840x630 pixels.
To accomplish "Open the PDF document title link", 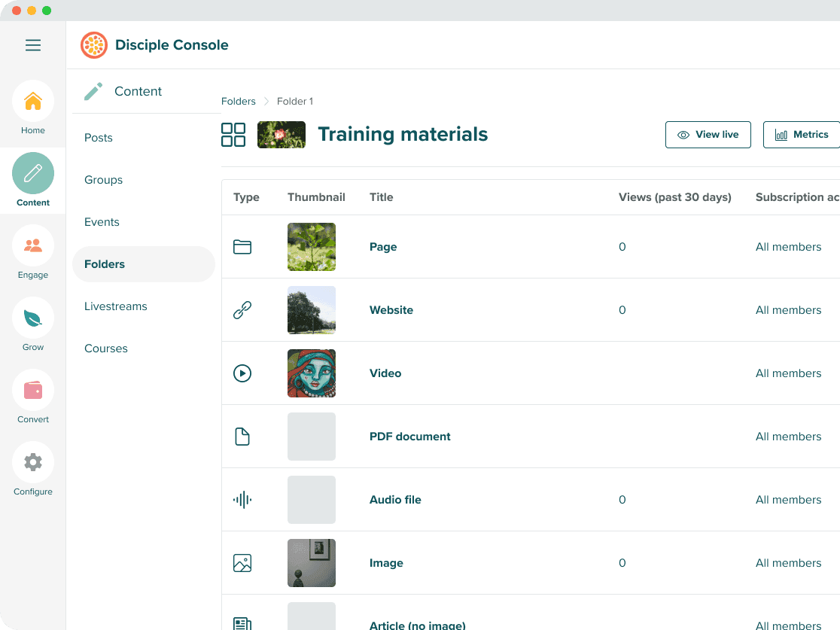I will click(x=409, y=437).
